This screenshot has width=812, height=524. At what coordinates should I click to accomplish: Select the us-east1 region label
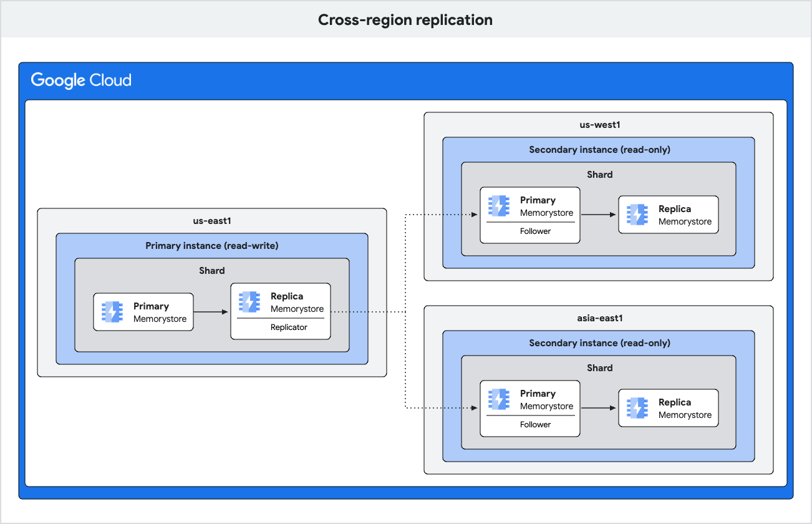(x=212, y=221)
